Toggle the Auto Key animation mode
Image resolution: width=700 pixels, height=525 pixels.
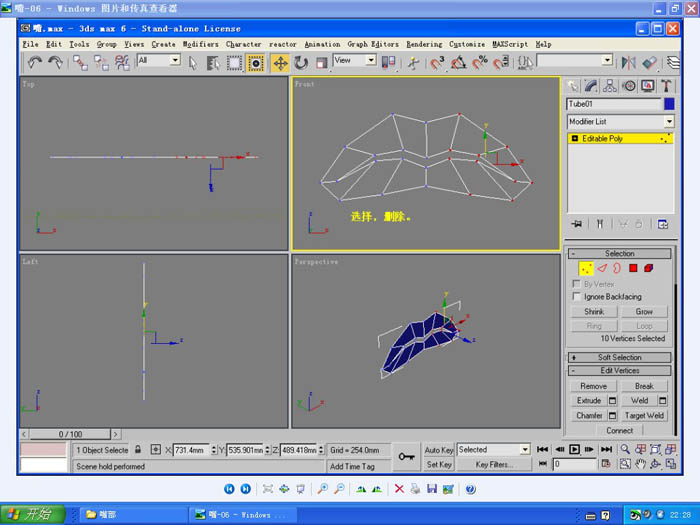[x=439, y=450]
